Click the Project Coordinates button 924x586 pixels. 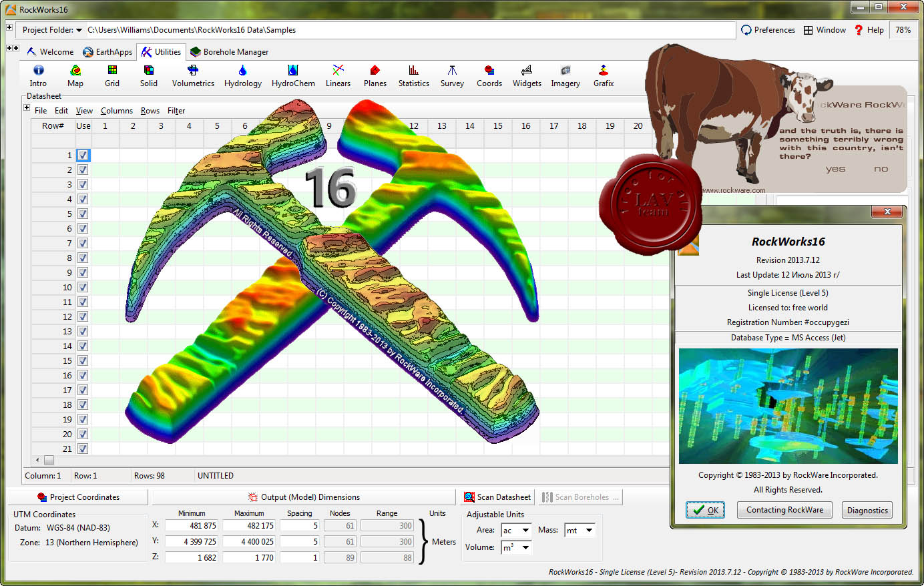pyautogui.click(x=78, y=497)
